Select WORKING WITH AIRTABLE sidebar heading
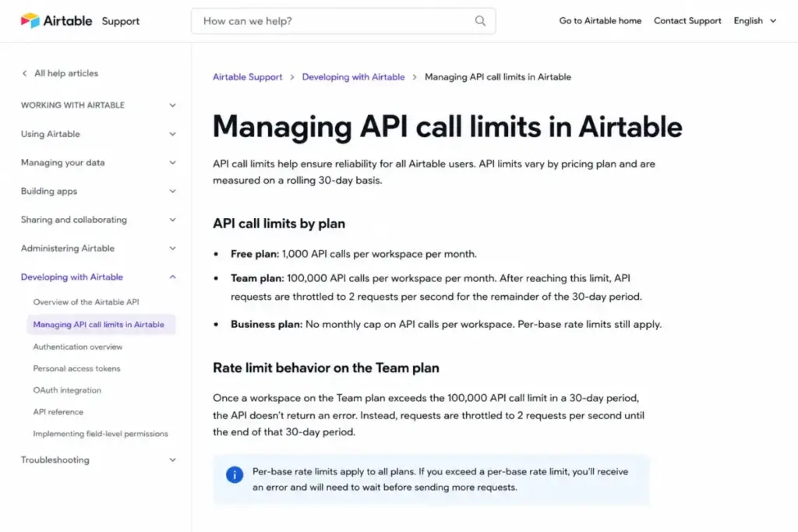The height and width of the screenshot is (532, 798). (x=72, y=105)
